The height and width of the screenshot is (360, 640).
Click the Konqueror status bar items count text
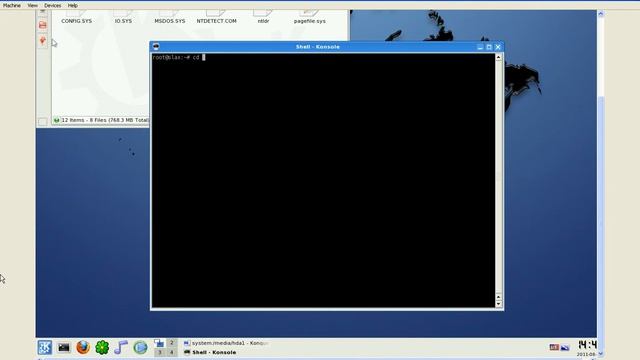click(105, 120)
